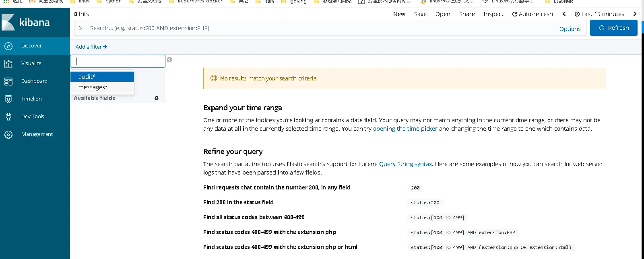Image resolution: width=644 pixels, height=259 pixels.
Task: Open Dev Tools wrench icon
Action: point(8,117)
